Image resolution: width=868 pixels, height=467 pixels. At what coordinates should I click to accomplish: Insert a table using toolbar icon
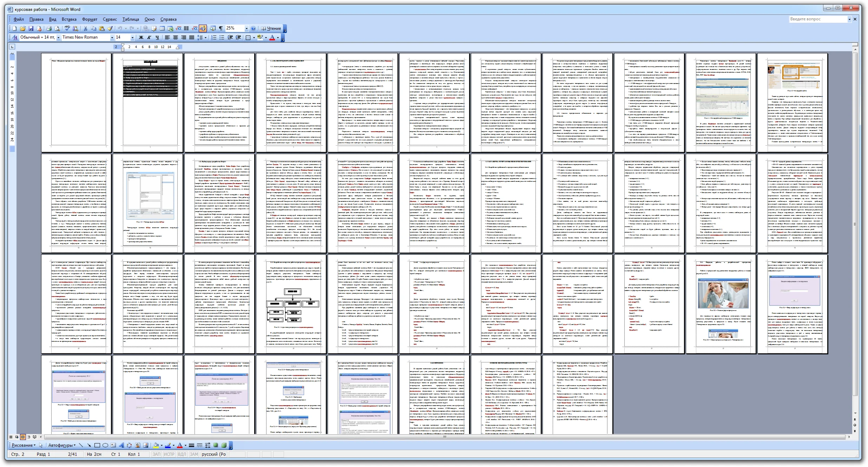[162, 28]
